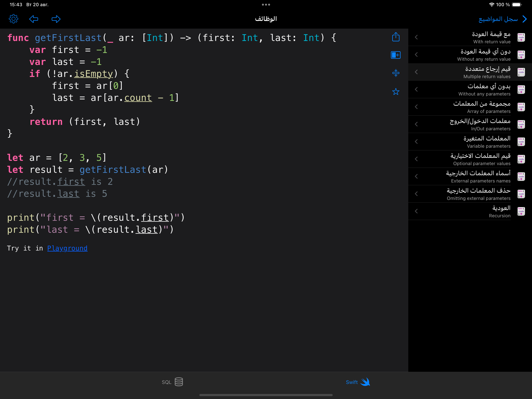Select 'Optional parameter values' topic
The width and height of the screenshot is (532, 399).
pos(470,159)
